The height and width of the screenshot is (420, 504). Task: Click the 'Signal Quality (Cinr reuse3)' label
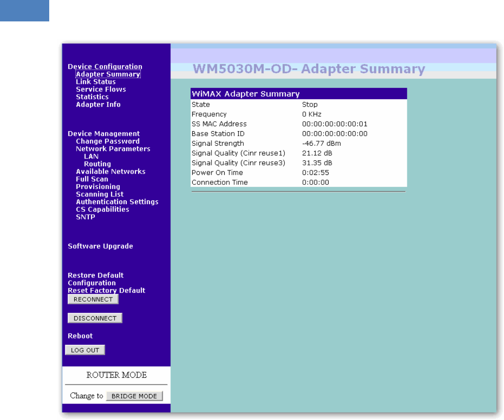pyautogui.click(x=238, y=163)
